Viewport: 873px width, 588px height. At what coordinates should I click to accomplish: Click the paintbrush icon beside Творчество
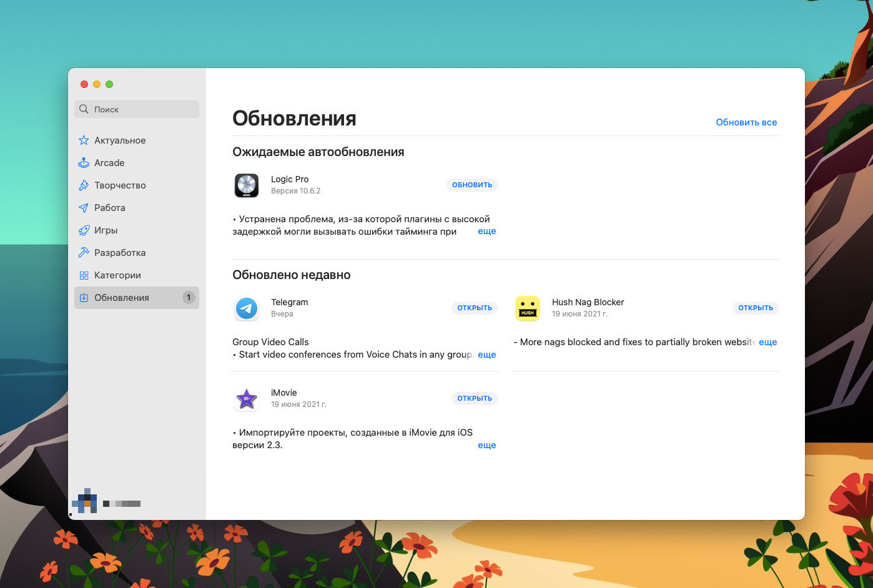[x=84, y=185]
